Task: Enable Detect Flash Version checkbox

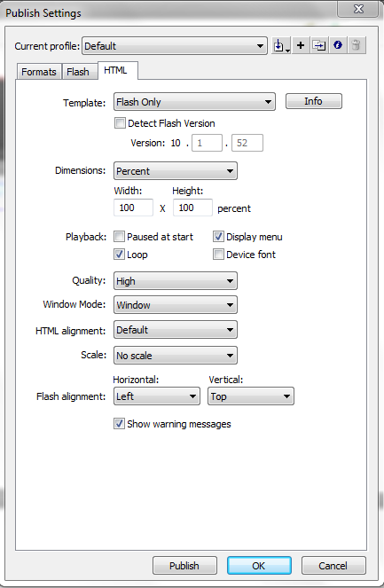Action: click(x=120, y=123)
